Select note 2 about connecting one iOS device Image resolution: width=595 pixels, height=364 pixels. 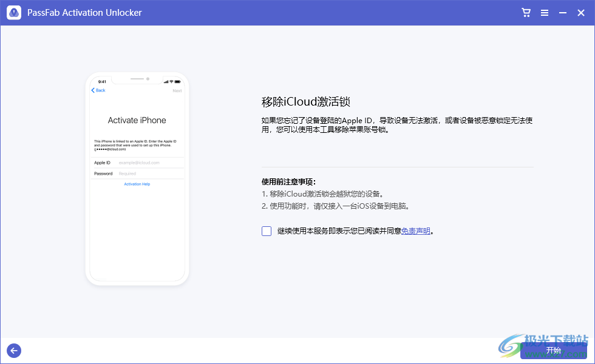[336, 206]
